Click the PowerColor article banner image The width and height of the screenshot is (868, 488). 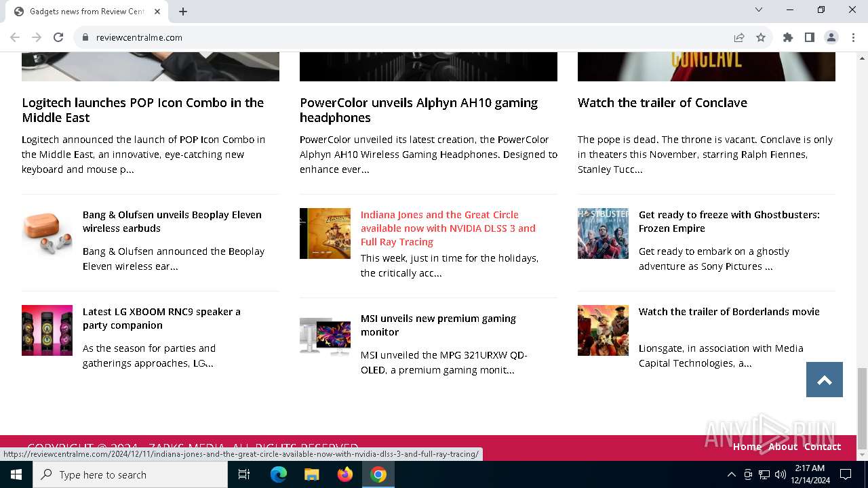click(x=429, y=66)
